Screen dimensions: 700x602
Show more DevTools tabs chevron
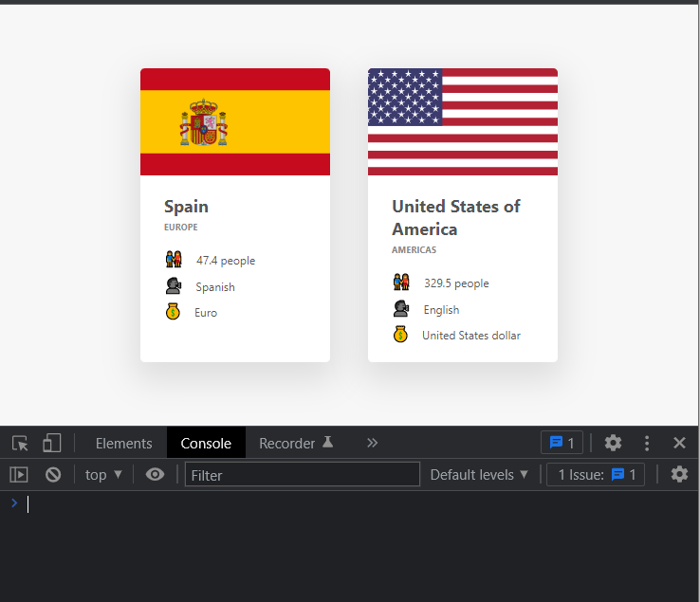coord(373,443)
